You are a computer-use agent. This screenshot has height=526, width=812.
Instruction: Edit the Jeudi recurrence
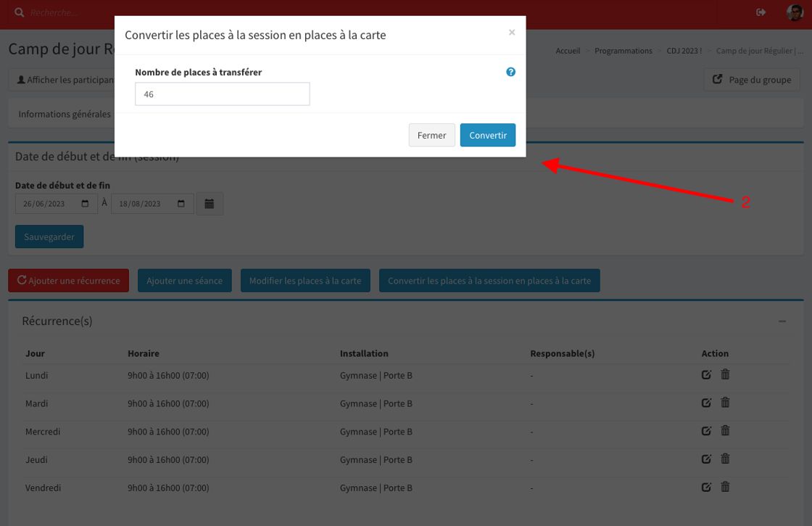tap(706, 459)
